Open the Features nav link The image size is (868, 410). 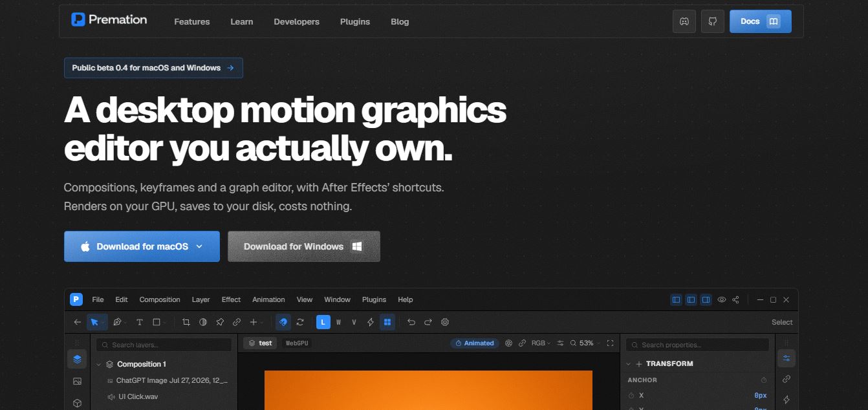coord(192,22)
